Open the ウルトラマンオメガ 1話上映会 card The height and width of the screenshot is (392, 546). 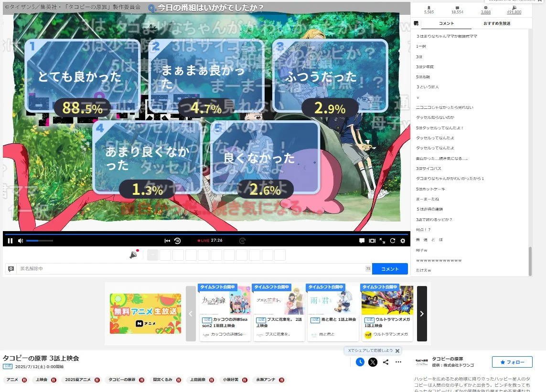pyautogui.click(x=387, y=313)
